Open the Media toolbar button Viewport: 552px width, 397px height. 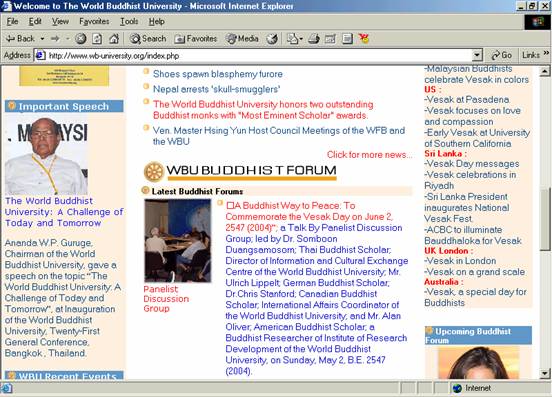tap(242, 39)
